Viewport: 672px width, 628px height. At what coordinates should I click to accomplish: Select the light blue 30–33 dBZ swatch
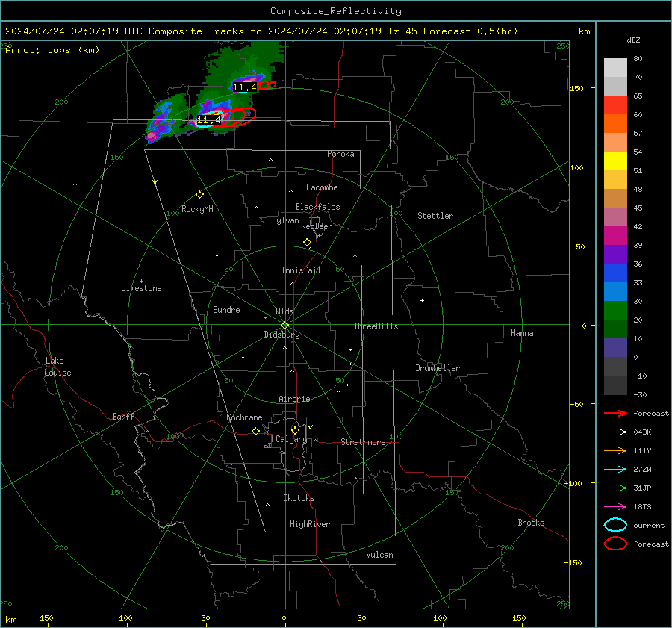point(615,292)
